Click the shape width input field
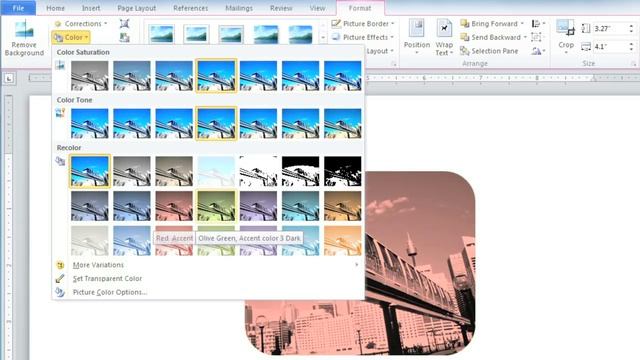 610,47
